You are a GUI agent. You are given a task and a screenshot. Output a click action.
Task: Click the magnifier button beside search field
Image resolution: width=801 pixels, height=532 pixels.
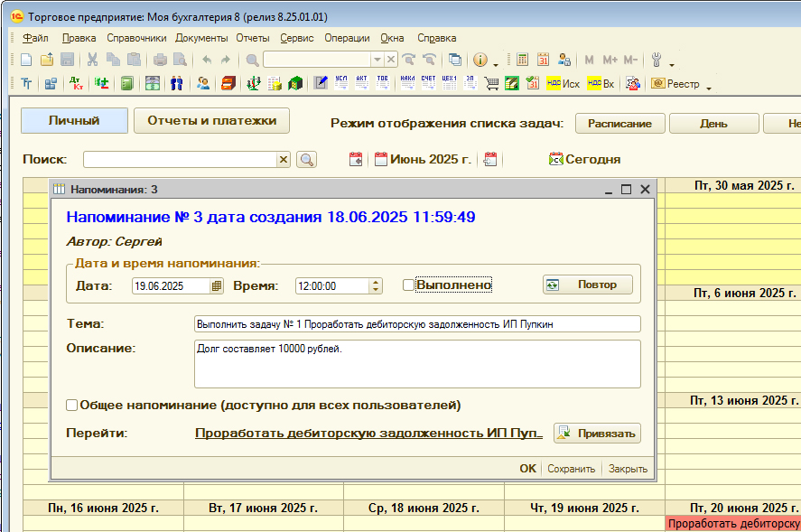tap(307, 159)
